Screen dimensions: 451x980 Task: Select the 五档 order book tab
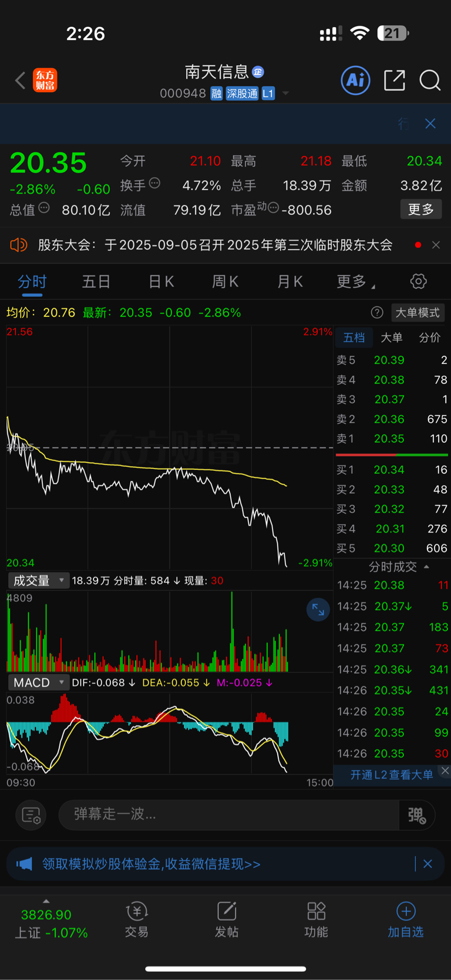click(354, 338)
